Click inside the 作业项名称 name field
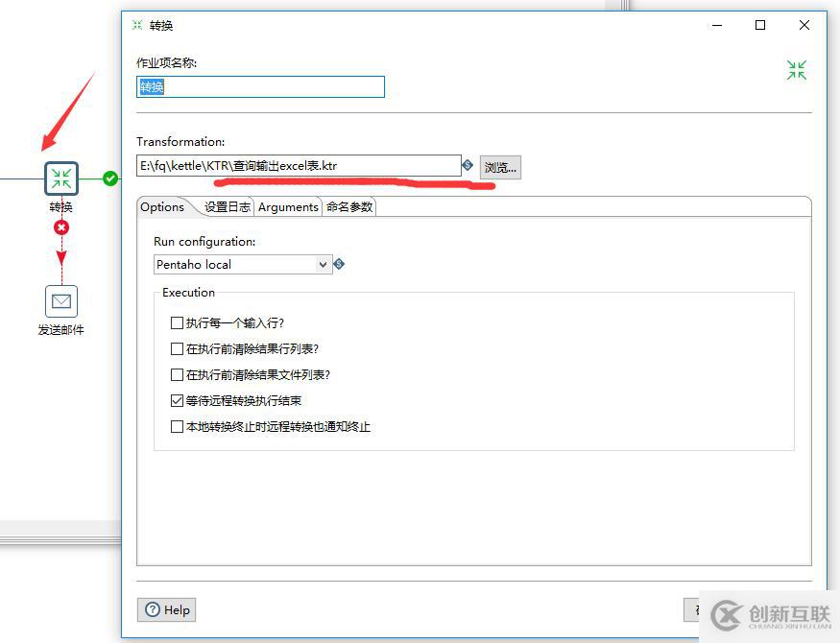Image resolution: width=840 pixels, height=643 pixels. tap(259, 86)
